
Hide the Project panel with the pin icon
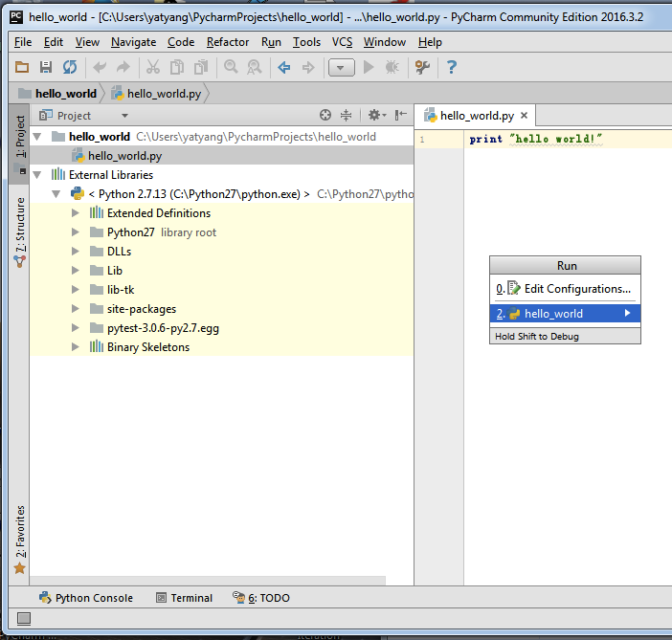[401, 115]
